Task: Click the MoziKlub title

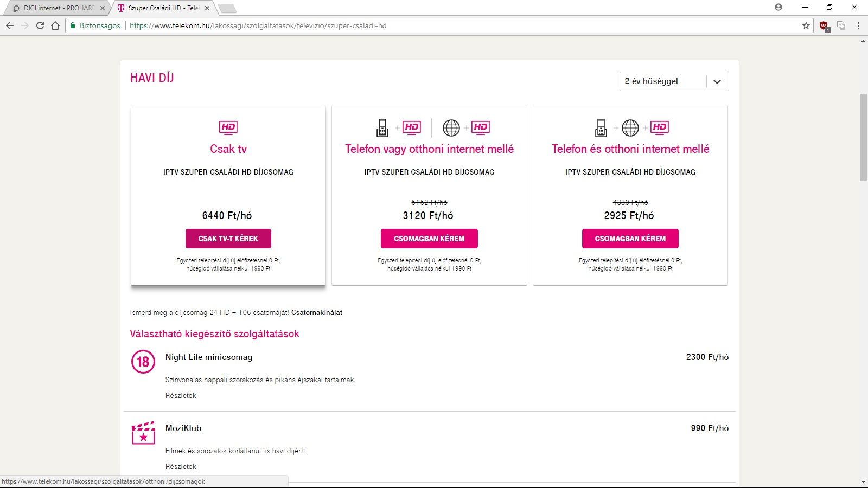Action: coord(183,428)
